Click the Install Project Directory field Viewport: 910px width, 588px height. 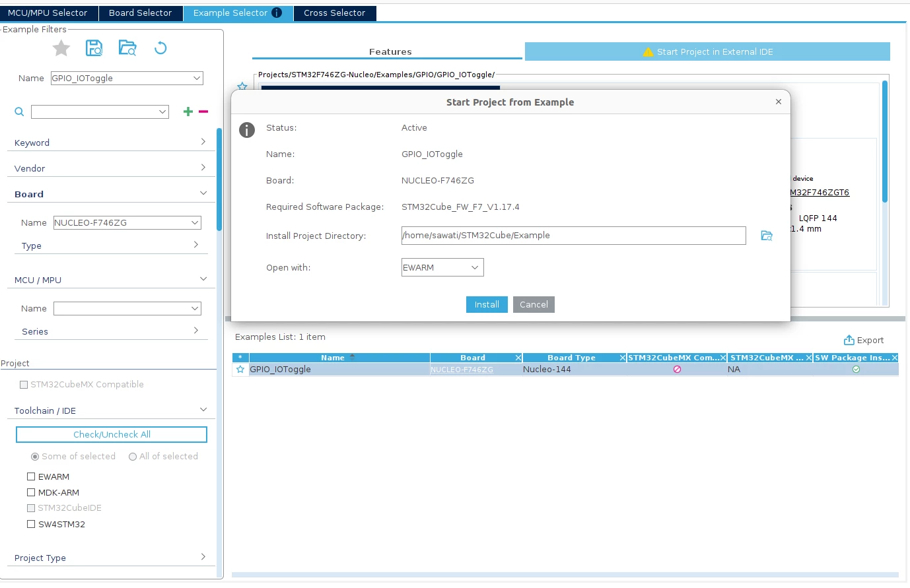(x=574, y=236)
